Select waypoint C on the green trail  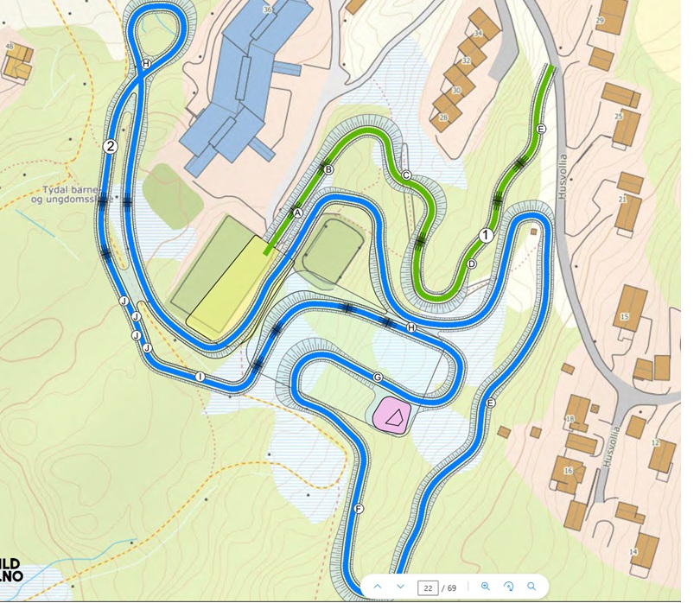tap(406, 175)
